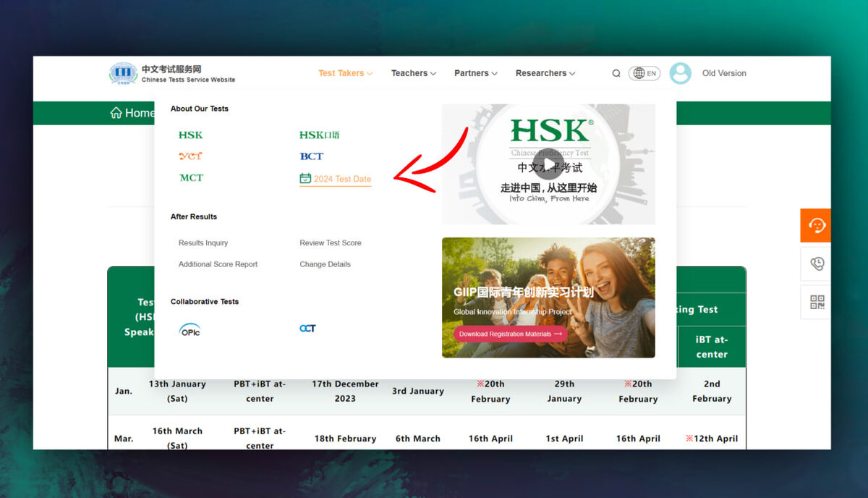Expand the Teachers dropdown menu
The height and width of the screenshot is (498, 868).
(x=414, y=73)
